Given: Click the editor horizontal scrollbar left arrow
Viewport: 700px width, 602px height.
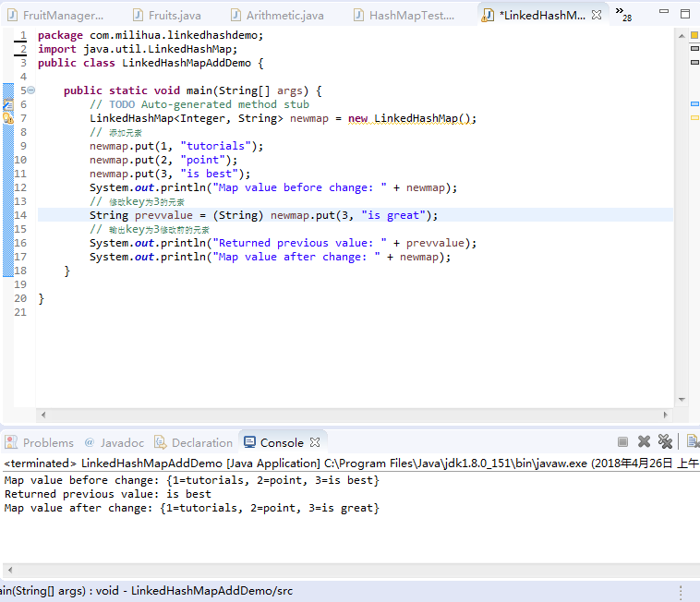Looking at the screenshot, I should [x=43, y=415].
